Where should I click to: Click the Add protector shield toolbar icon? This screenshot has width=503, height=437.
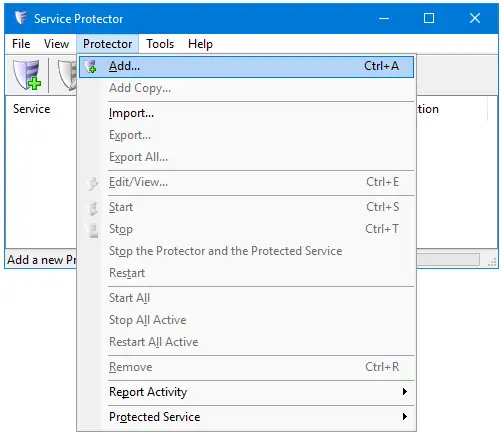click(x=27, y=75)
